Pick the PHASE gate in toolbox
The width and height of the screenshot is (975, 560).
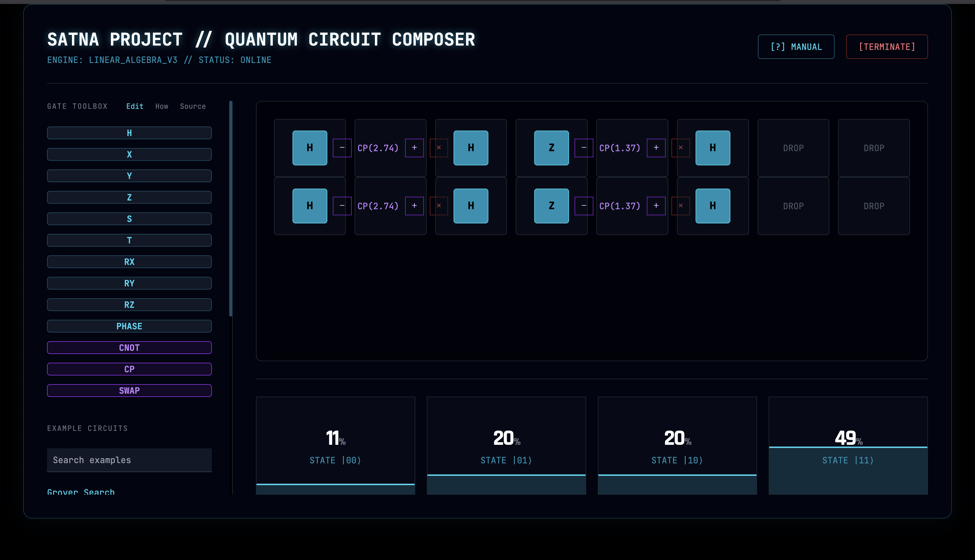coord(129,326)
